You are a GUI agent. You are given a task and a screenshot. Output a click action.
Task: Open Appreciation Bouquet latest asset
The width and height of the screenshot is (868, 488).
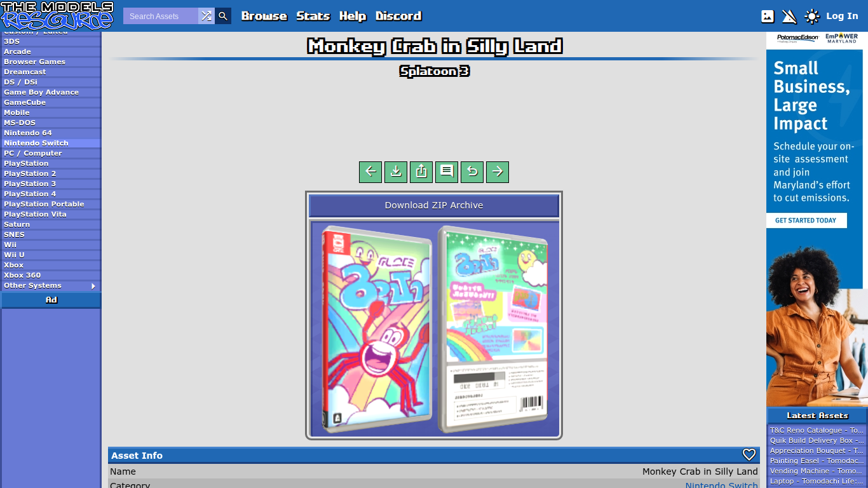pos(817,451)
